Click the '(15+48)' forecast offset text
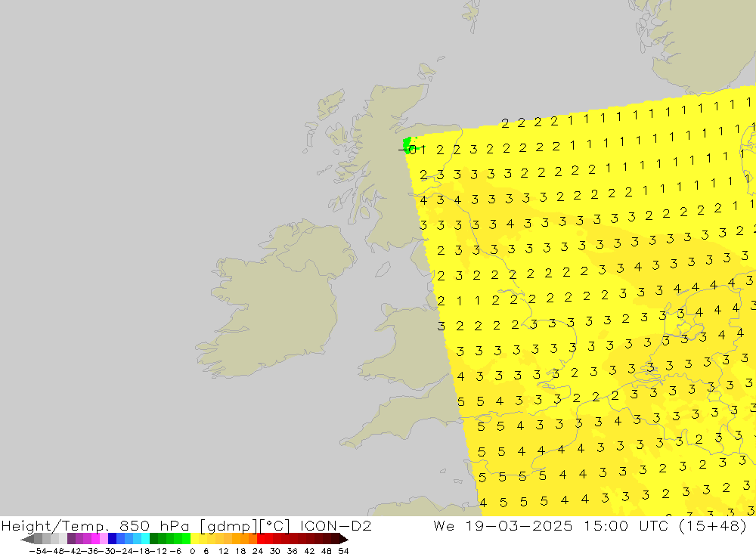756x554 pixels. pyautogui.click(x=713, y=525)
